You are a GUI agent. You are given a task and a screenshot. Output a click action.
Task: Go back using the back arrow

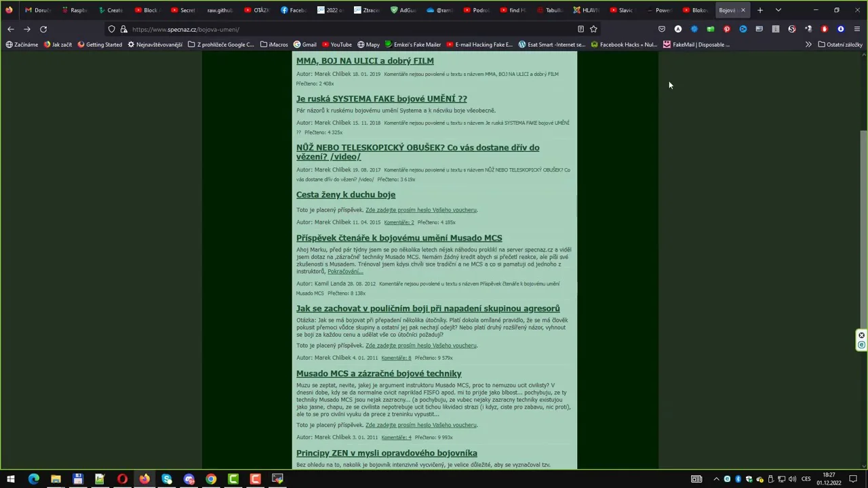click(x=11, y=29)
